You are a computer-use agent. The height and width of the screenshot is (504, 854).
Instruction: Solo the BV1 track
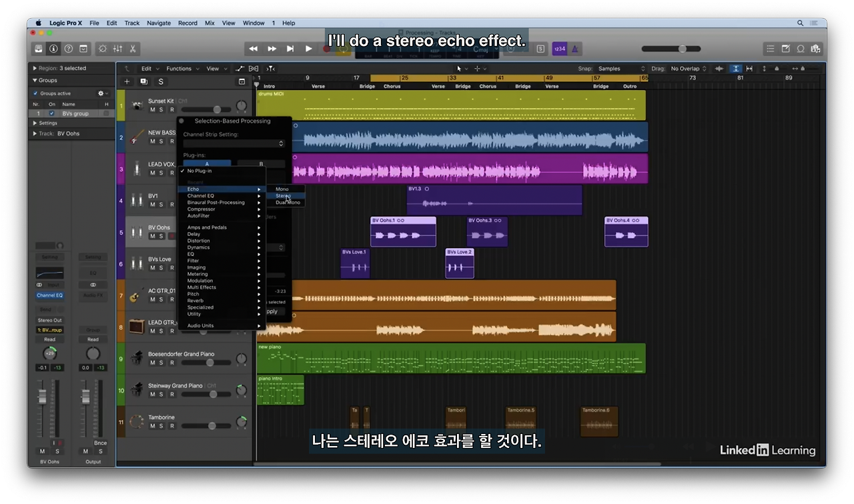pos(161,205)
